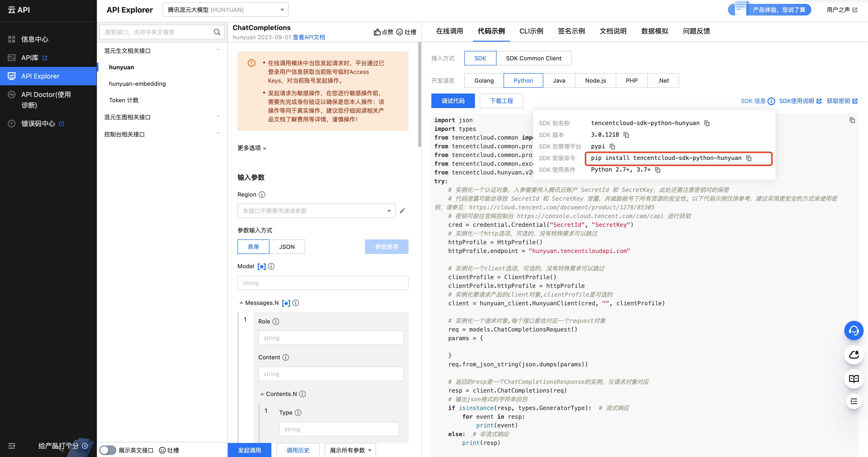This screenshot has width=868, height=457.
Task: Click the SDK 信息 info icon
Action: pyautogui.click(x=771, y=101)
